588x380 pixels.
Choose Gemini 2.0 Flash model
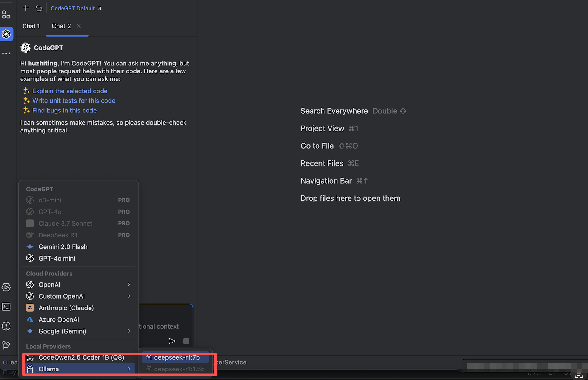point(78,247)
